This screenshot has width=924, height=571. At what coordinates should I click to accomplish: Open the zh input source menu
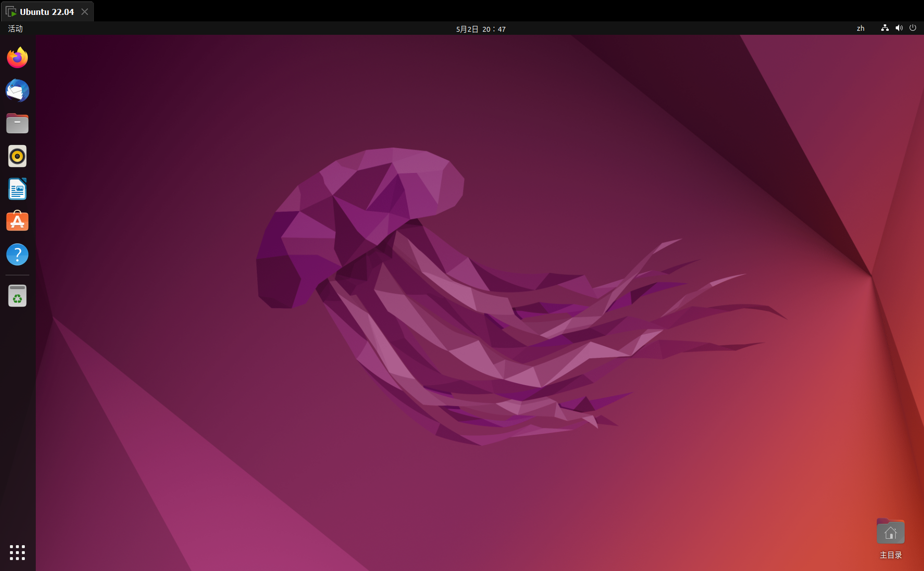(860, 28)
